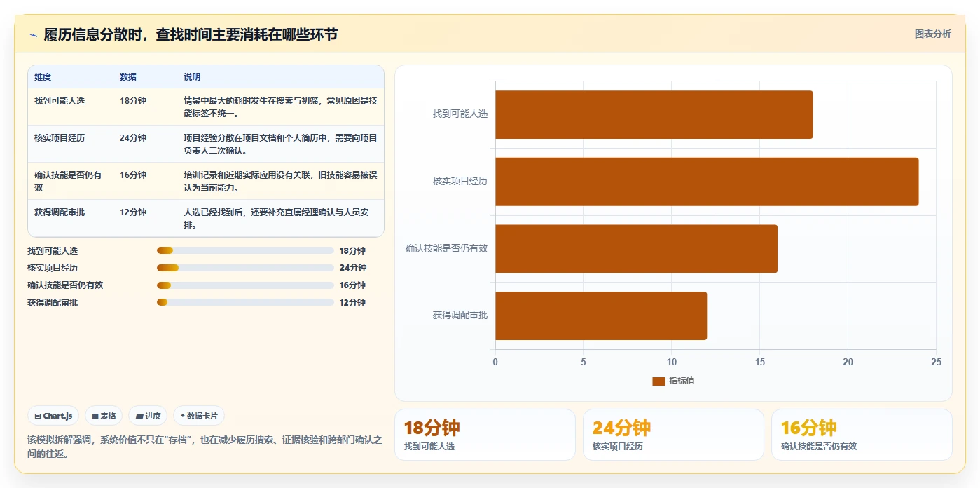
Task: Click the x-axis tick labeled 15
Action: click(x=760, y=362)
